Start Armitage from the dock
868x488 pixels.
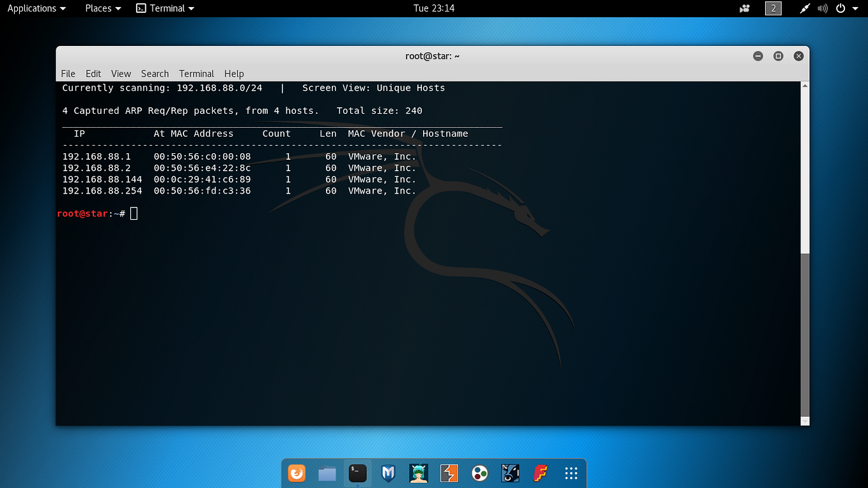pos(419,473)
